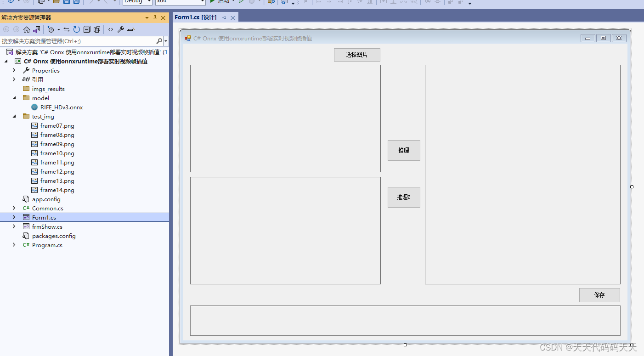
Task: Select the solution root node
Action: point(87,52)
